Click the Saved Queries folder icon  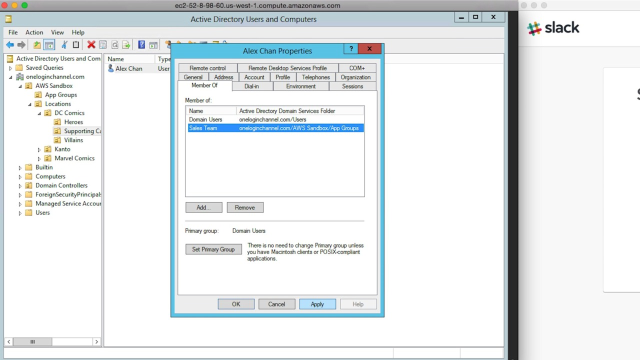(x=19, y=68)
